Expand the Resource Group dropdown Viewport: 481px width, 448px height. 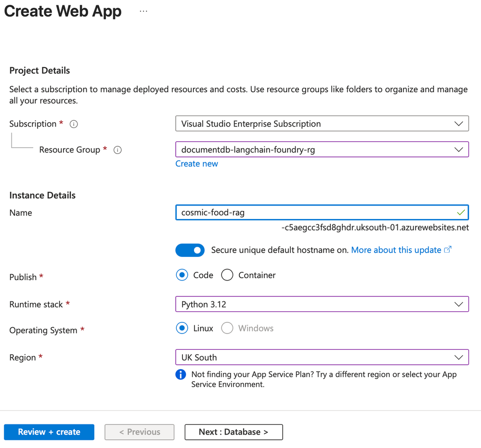322,150
